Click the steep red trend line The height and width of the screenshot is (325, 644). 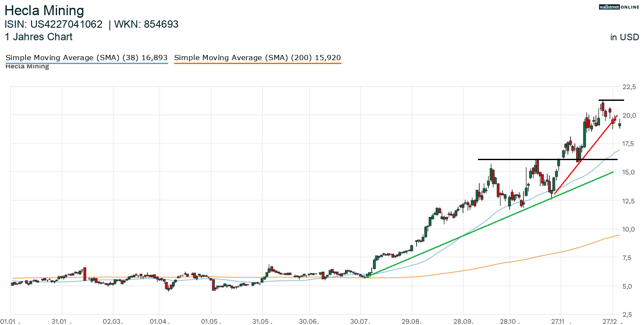586,155
